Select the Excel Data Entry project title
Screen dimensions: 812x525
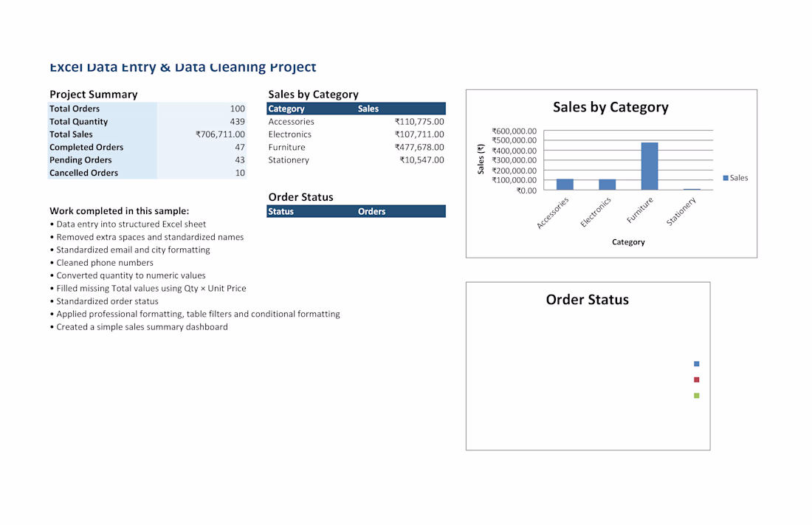pos(183,67)
